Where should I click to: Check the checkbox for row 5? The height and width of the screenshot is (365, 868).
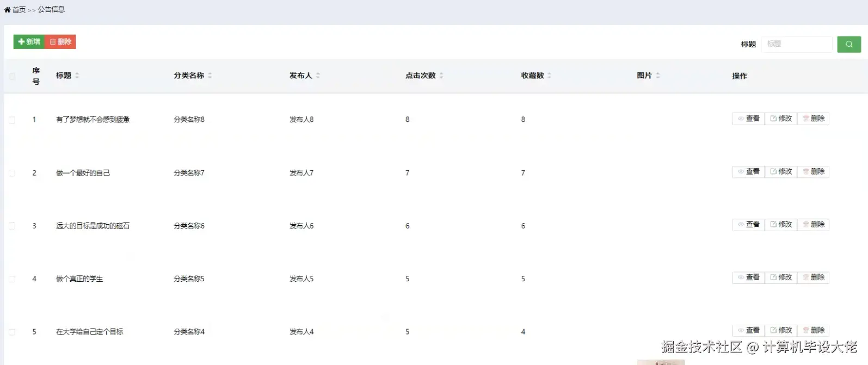click(x=12, y=332)
